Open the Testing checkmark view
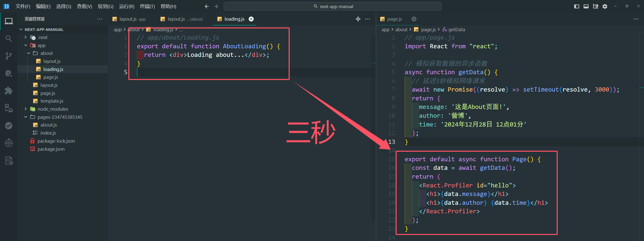 (x=9, y=125)
